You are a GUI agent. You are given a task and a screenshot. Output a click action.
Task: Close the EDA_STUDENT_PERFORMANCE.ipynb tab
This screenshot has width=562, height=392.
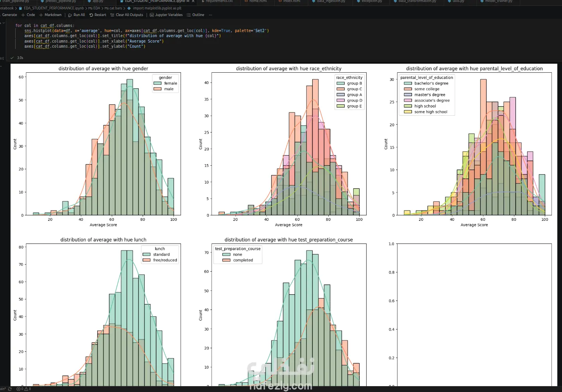pos(193,2)
